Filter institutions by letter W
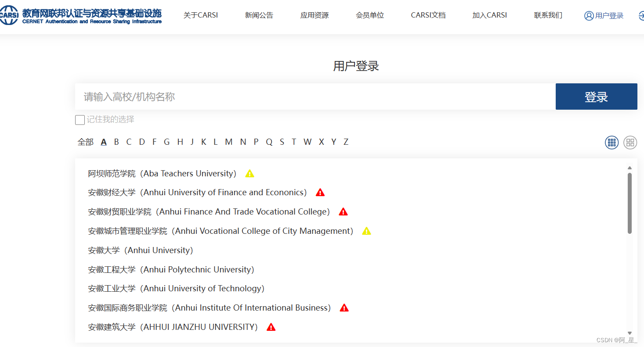This screenshot has height=347, width=644. (x=308, y=142)
